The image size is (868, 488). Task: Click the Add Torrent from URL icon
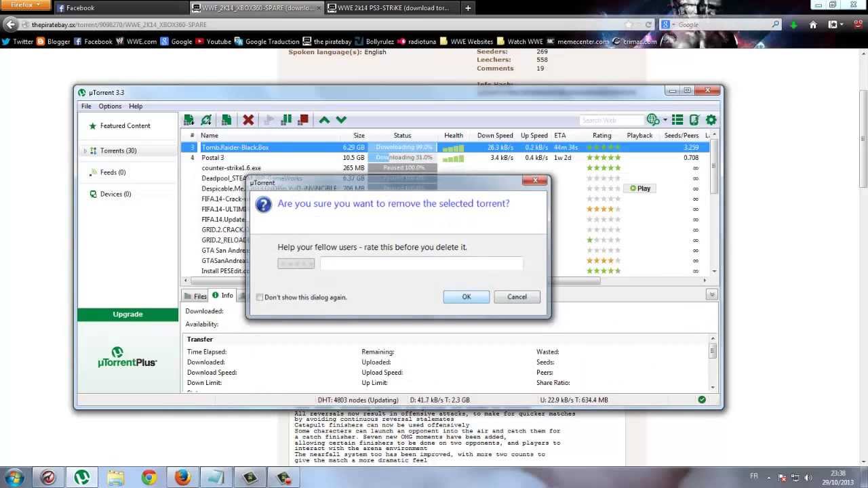(206, 120)
